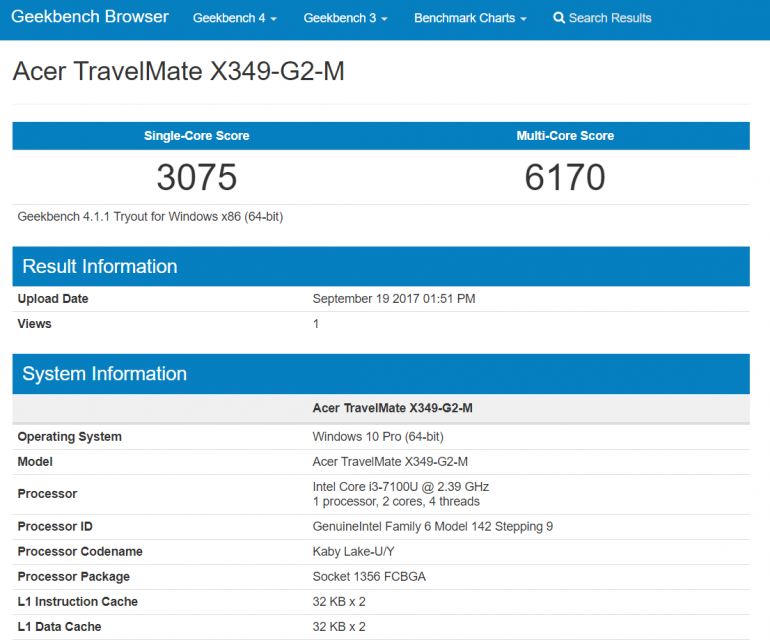Click the magnifier search icon
The width and height of the screenshot is (770, 640).
[559, 18]
